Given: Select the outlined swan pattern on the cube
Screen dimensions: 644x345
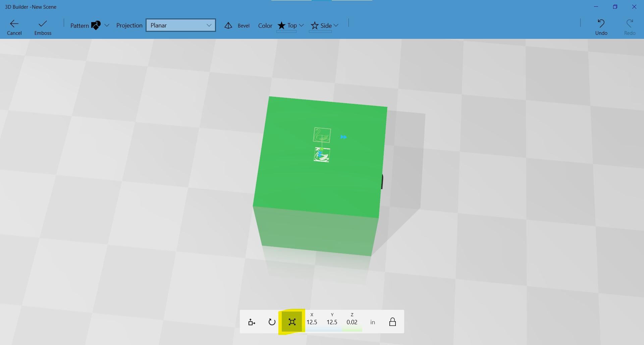Looking at the screenshot, I should tap(322, 135).
